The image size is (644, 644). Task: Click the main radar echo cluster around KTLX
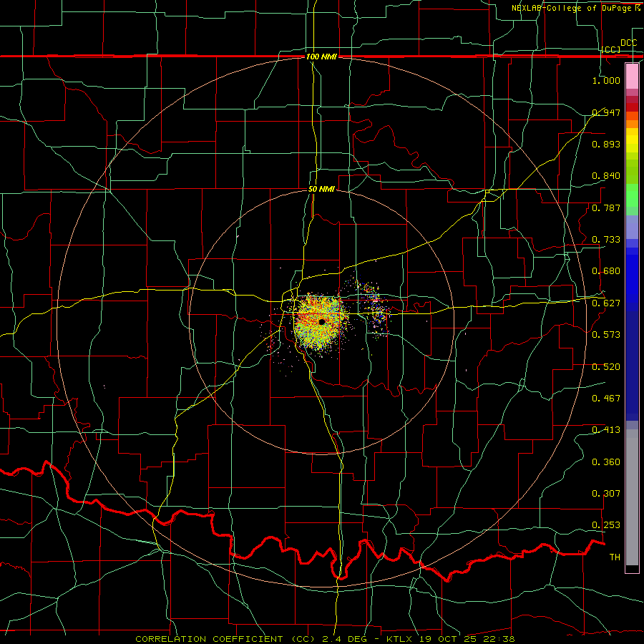(321, 323)
